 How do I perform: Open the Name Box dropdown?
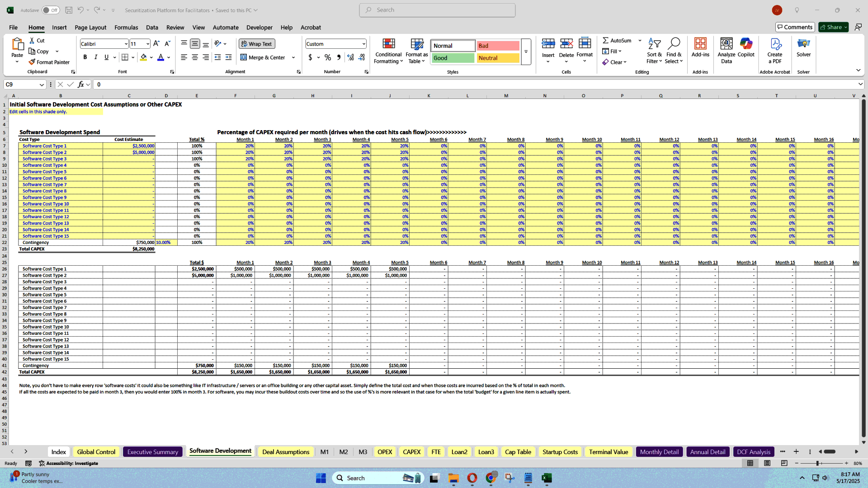tap(42, 84)
